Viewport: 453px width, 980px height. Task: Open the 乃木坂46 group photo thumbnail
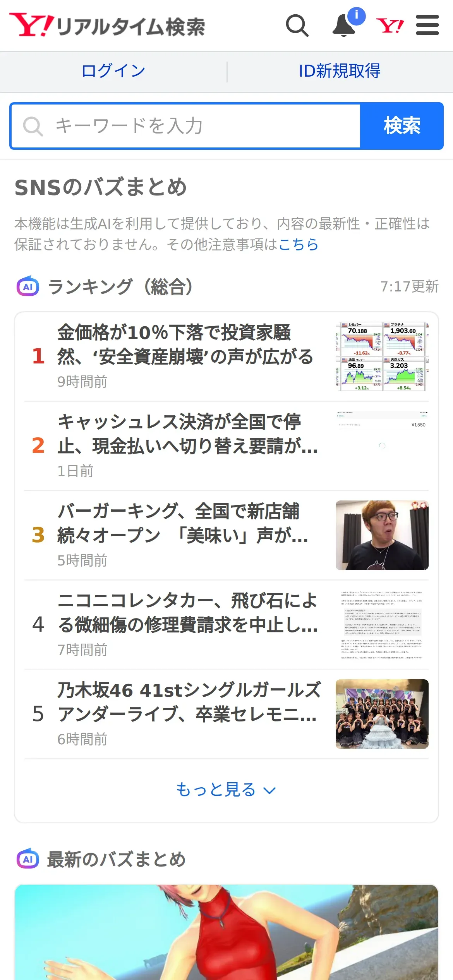tap(382, 714)
